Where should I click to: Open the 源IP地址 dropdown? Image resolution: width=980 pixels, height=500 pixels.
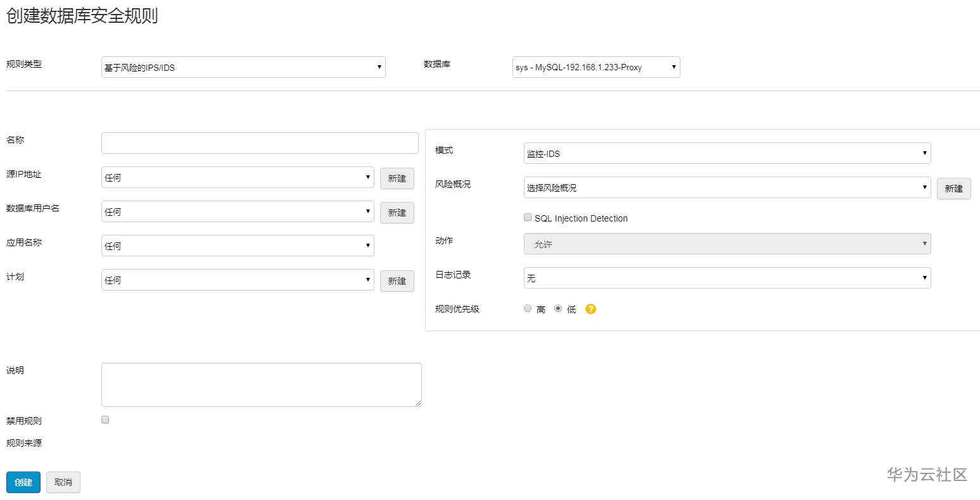pyautogui.click(x=238, y=177)
